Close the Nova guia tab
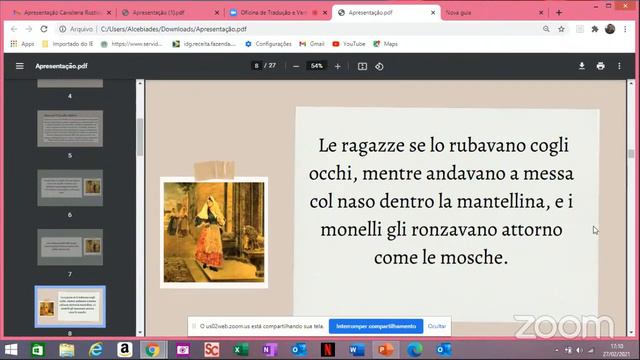This screenshot has height=360, width=640. coord(541,13)
